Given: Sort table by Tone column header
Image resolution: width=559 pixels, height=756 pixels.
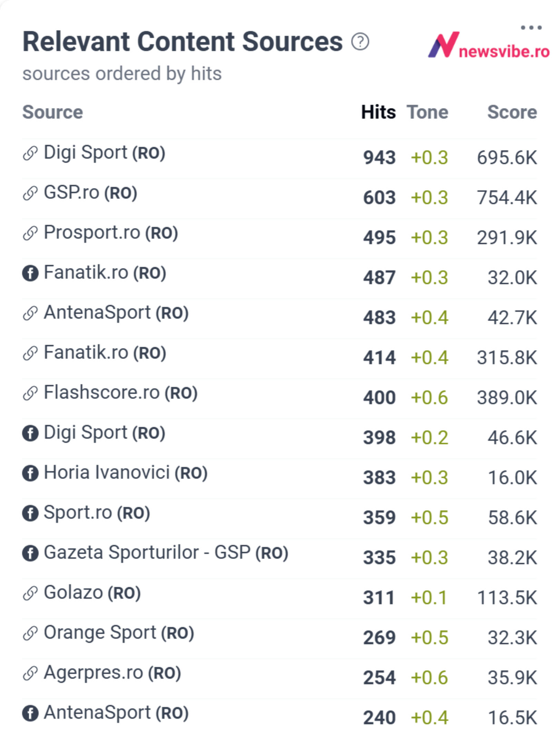Looking at the screenshot, I should click(428, 112).
